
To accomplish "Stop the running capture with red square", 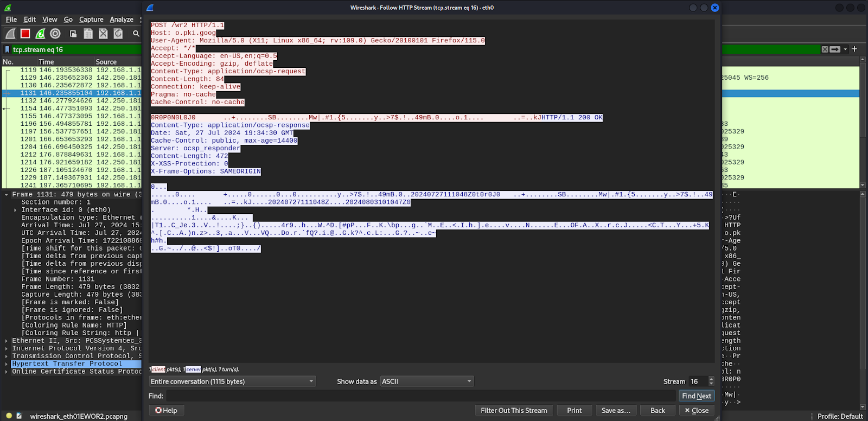I will (25, 34).
